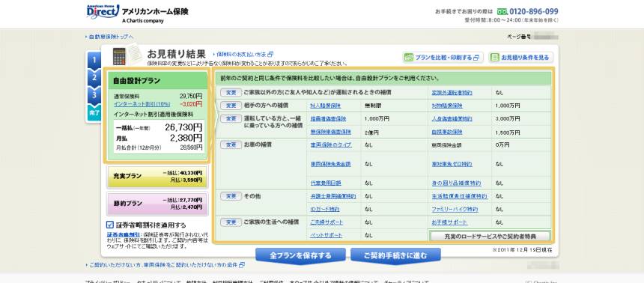Open the 無保険車傷害保険 link
This screenshot has width=644, height=283.
331,133
